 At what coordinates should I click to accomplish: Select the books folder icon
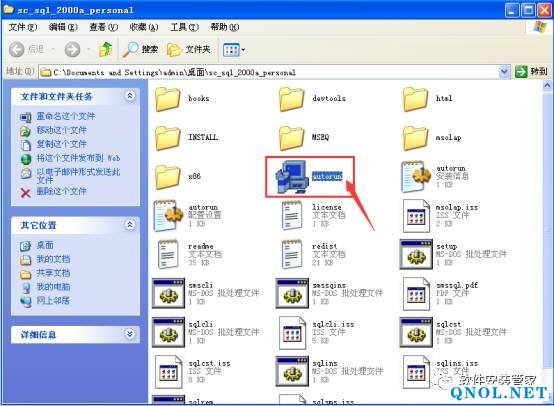(x=167, y=99)
